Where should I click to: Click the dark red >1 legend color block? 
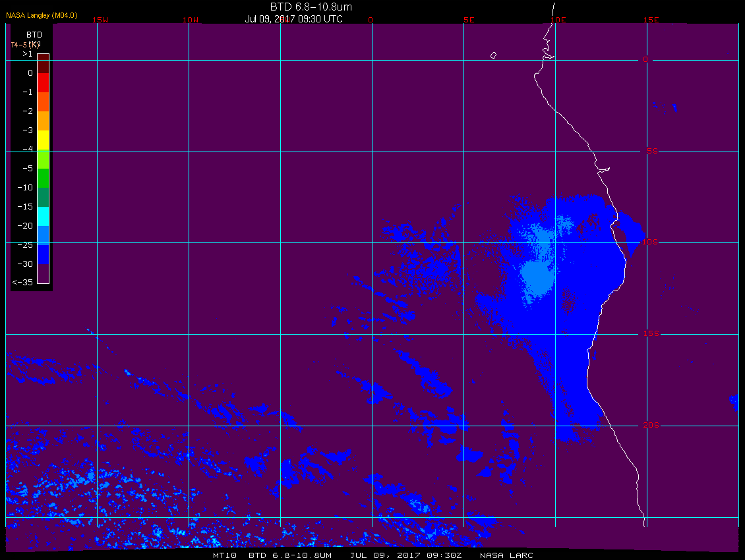click(x=44, y=64)
